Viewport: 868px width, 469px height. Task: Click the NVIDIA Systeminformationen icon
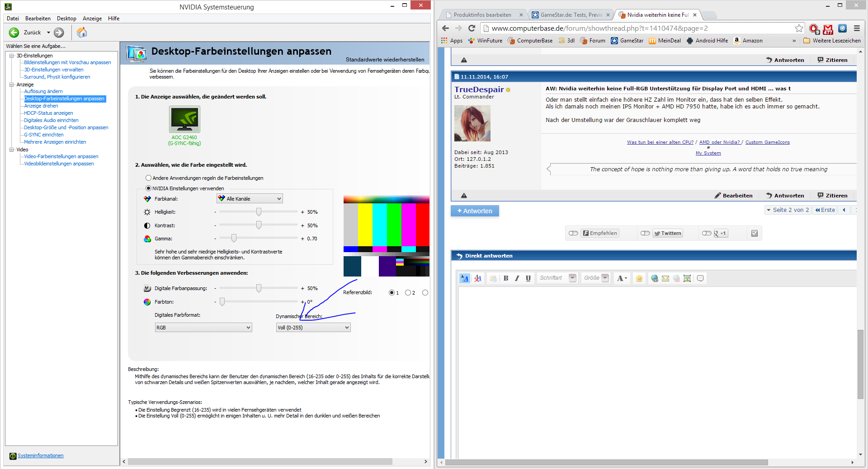(x=13, y=456)
